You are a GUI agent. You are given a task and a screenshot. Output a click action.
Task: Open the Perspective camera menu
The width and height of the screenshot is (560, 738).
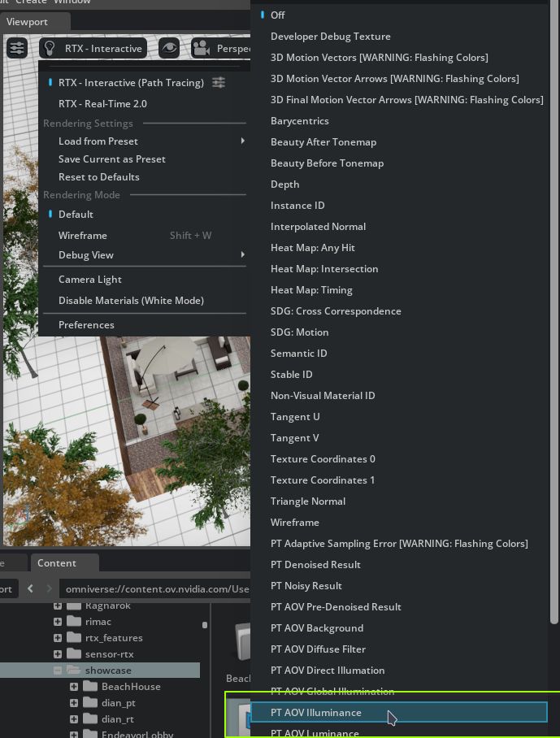(221, 48)
